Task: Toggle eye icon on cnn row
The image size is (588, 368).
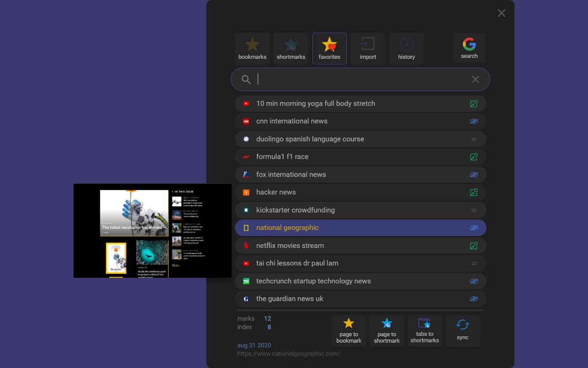Action: tap(474, 121)
